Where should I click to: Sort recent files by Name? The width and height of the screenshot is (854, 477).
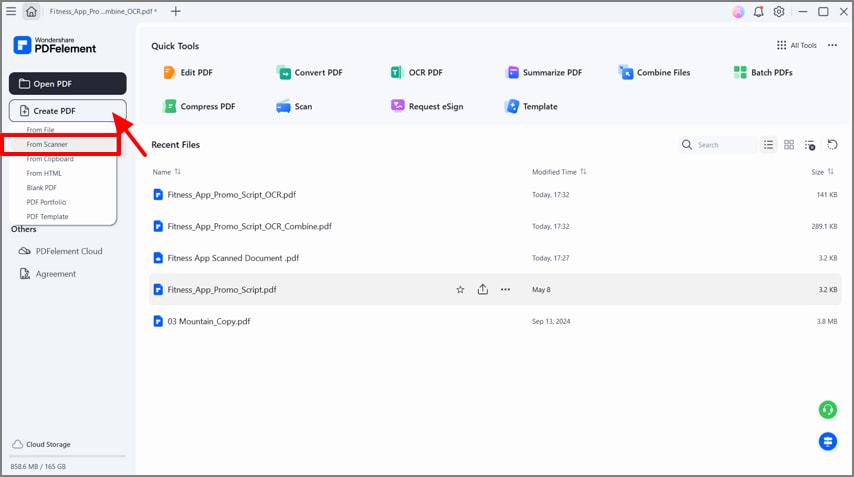167,172
